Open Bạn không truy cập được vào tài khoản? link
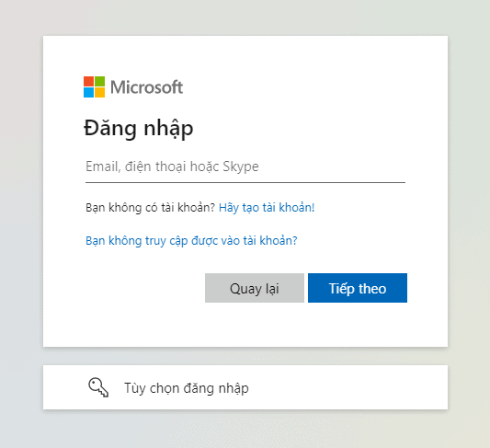 coord(191,240)
